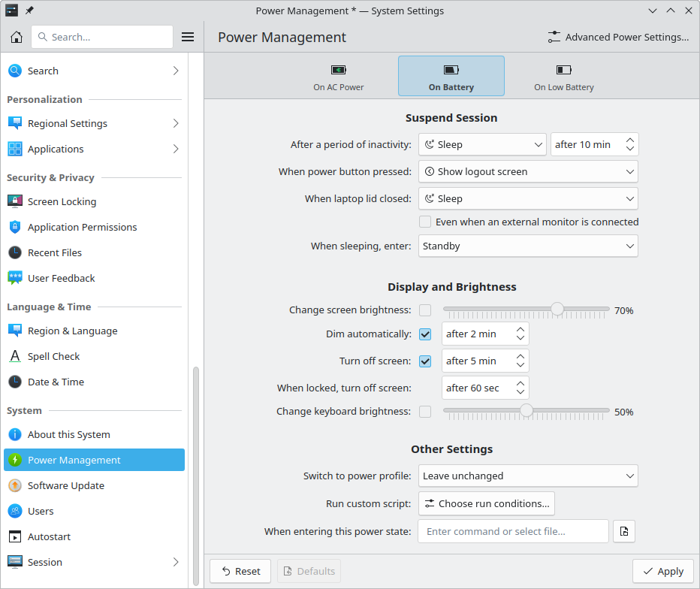The image size is (700, 589).
Task: Click the Software Update icon
Action: click(15, 485)
